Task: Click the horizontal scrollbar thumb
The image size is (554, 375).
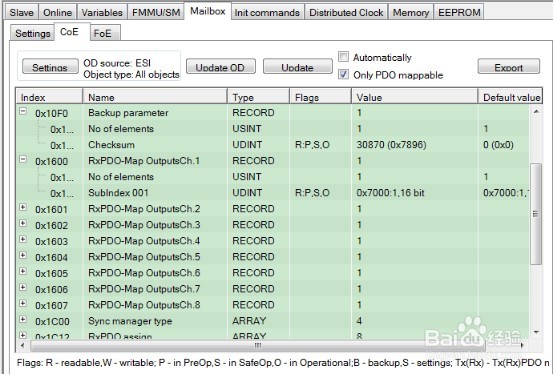Action: [258, 345]
